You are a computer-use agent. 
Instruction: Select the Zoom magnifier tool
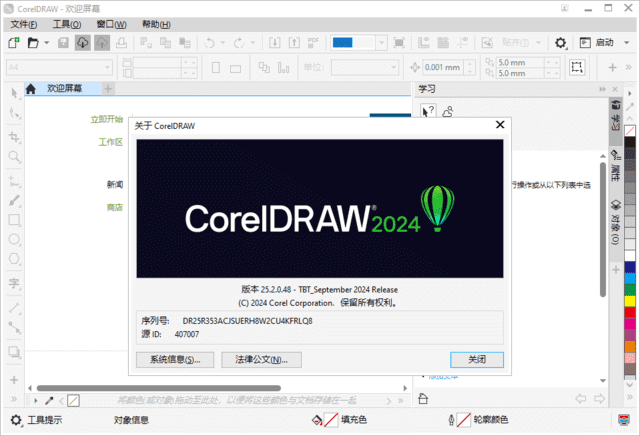(x=14, y=157)
